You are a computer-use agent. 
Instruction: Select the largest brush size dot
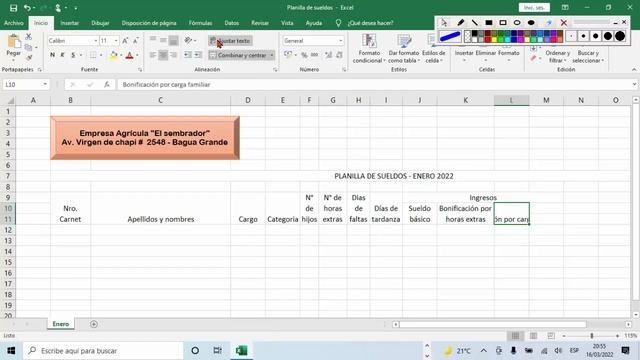pyautogui.click(x=620, y=36)
